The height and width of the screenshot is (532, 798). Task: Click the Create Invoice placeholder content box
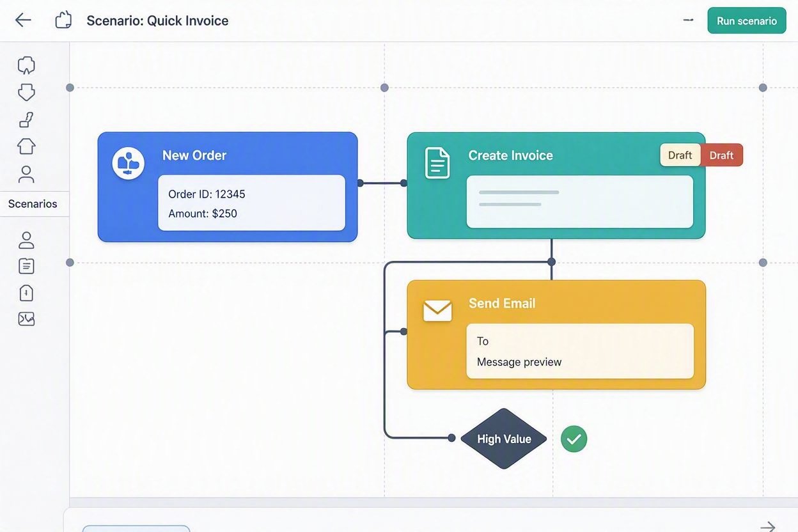pos(580,202)
